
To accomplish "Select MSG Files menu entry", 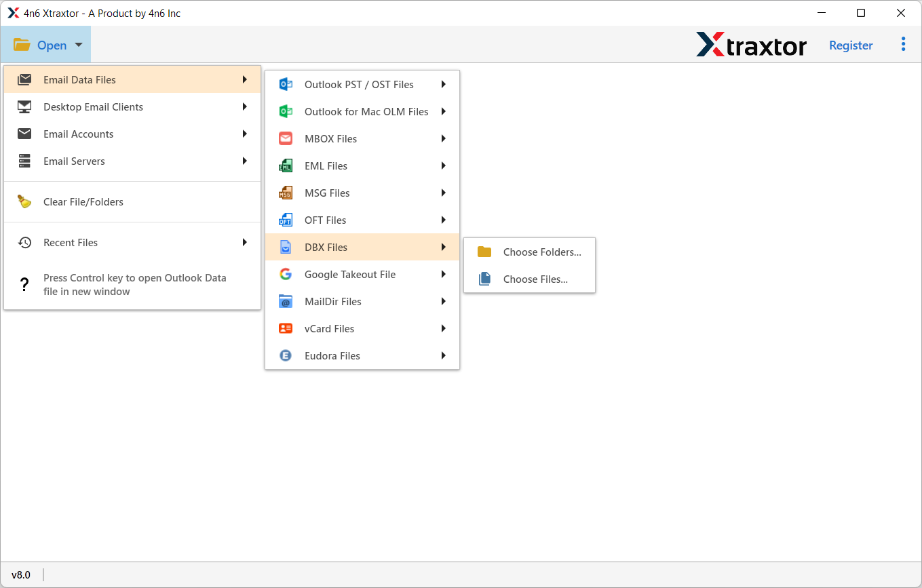I will (x=362, y=193).
